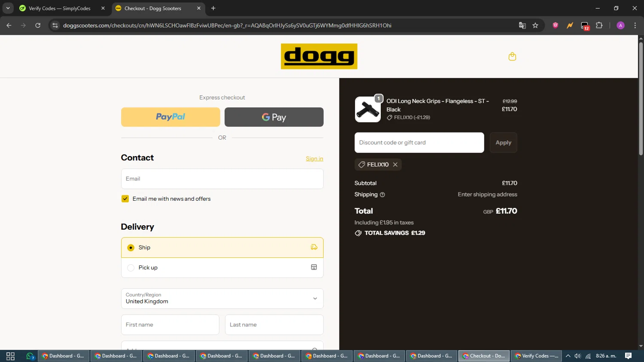Image resolution: width=644 pixels, height=362 pixels.
Task: Click the TOTAL SAVINGS £1.29 text
Action: (x=395, y=233)
